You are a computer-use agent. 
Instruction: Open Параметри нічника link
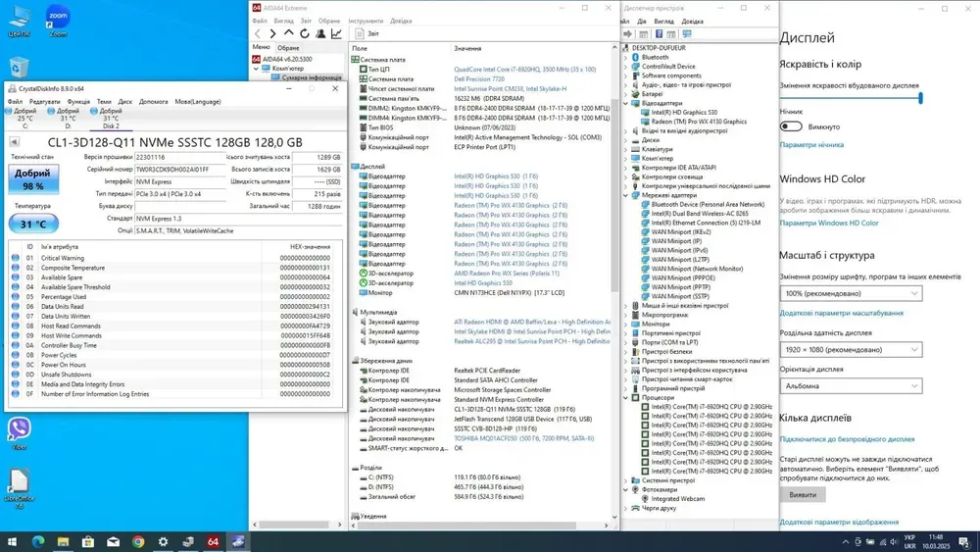(x=811, y=145)
